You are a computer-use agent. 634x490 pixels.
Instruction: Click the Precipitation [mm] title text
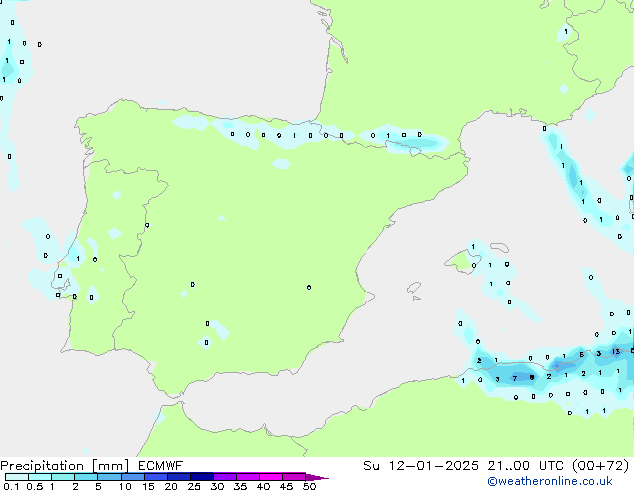pos(61,465)
